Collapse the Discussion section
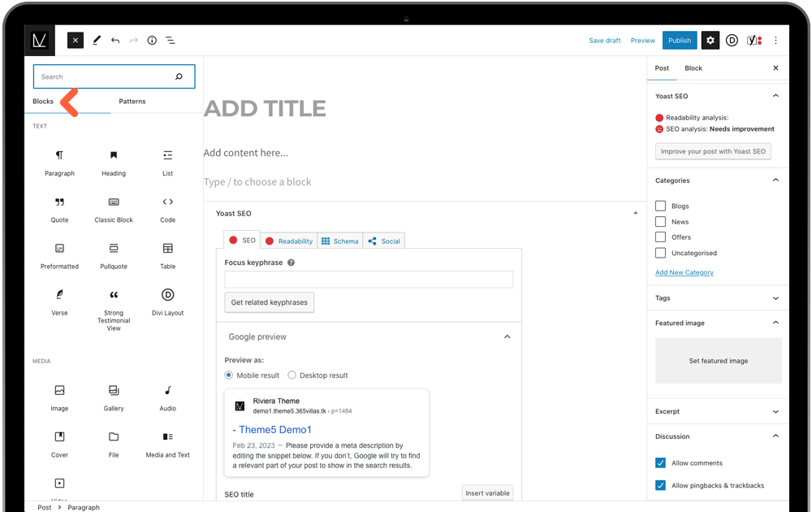This screenshot has height=512, width=812. pos(775,436)
